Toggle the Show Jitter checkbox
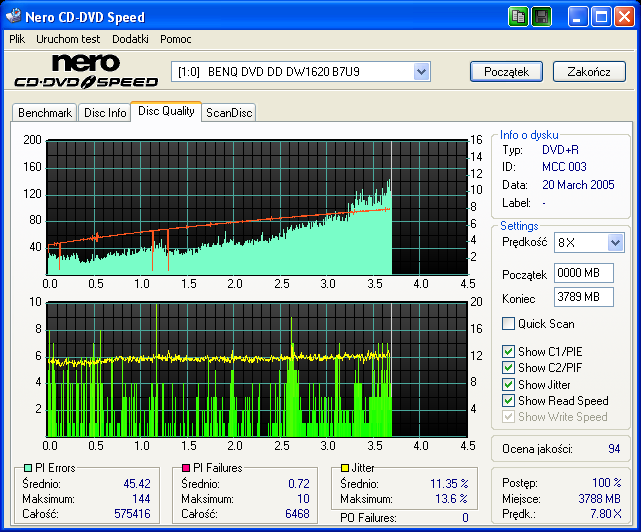This screenshot has width=641, height=532. coord(508,385)
